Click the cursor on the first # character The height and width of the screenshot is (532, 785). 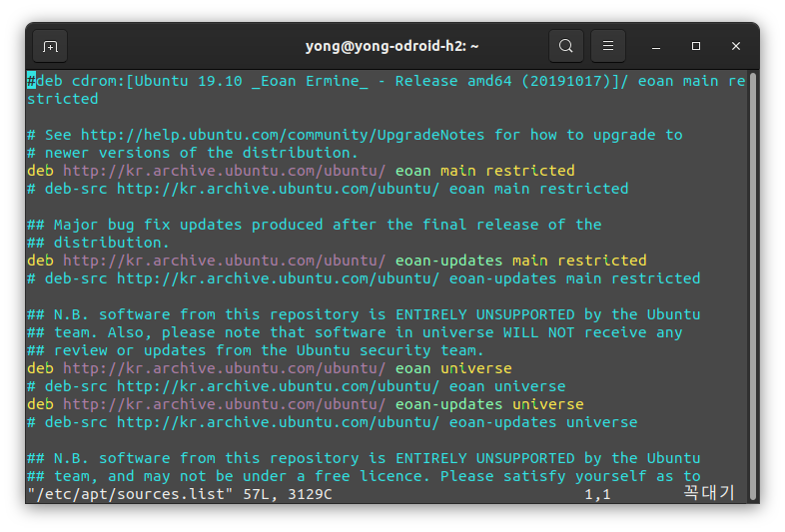pyautogui.click(x=32, y=81)
